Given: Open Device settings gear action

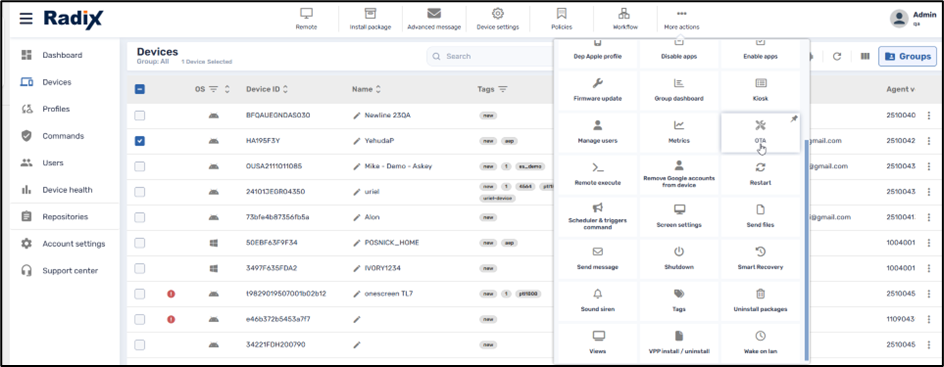Looking at the screenshot, I should click(x=497, y=19).
